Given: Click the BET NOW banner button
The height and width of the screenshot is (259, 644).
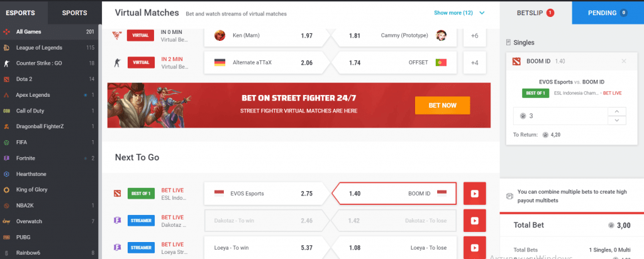Looking at the screenshot, I should click(442, 106).
